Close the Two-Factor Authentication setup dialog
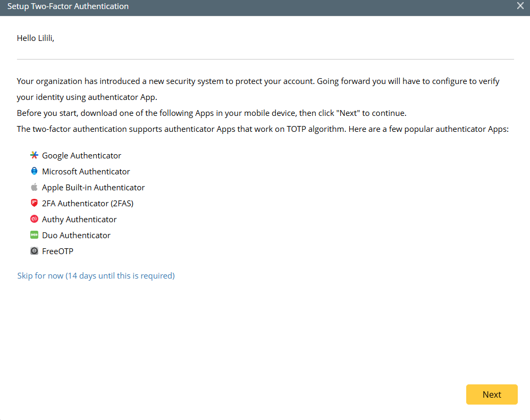The height and width of the screenshot is (420, 530). click(520, 6)
